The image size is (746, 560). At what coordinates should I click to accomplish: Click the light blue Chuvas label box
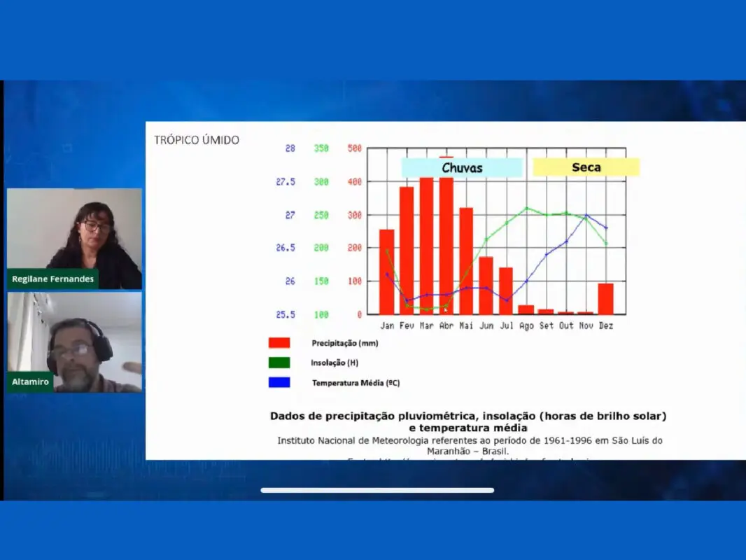pos(462,167)
